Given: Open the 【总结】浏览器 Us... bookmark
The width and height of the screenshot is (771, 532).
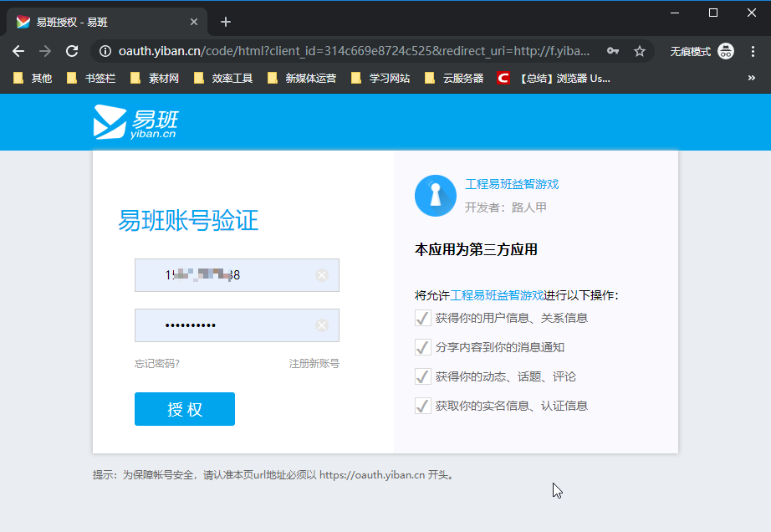Looking at the screenshot, I should point(554,78).
